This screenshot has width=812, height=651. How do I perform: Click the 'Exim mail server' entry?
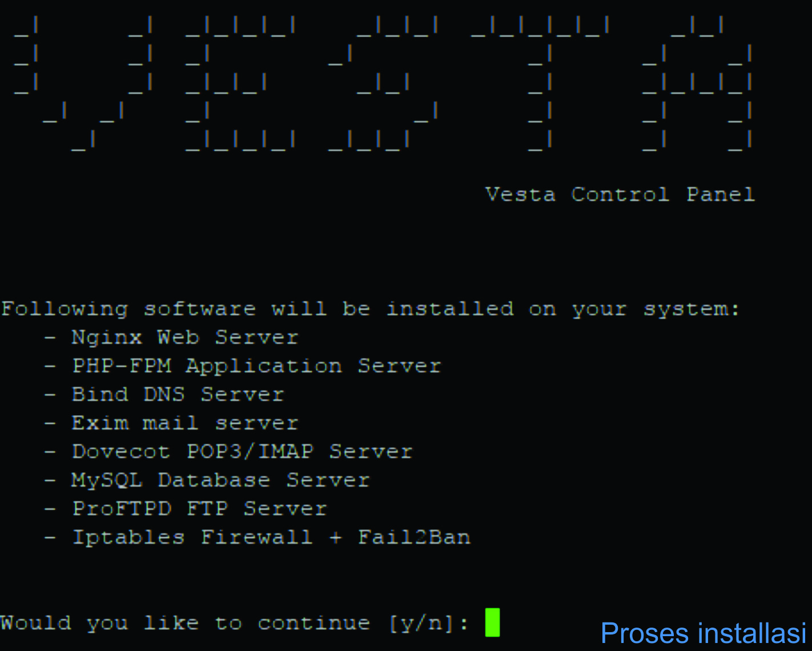pyautogui.click(x=185, y=423)
